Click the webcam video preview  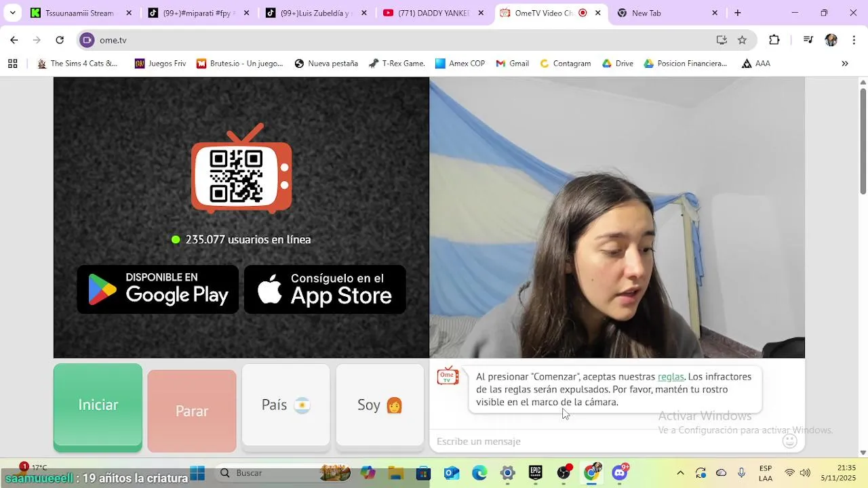(x=617, y=218)
